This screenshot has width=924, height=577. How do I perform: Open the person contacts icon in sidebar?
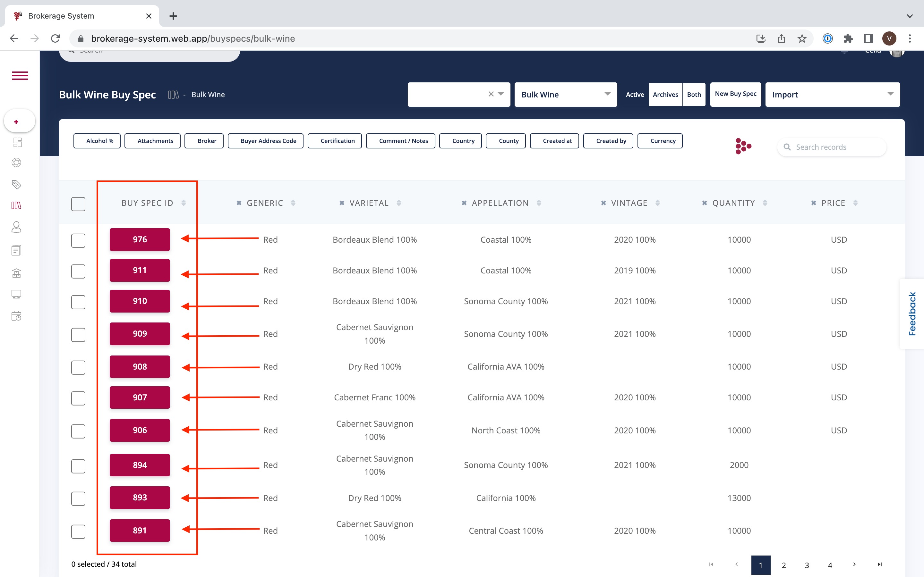pos(16,227)
